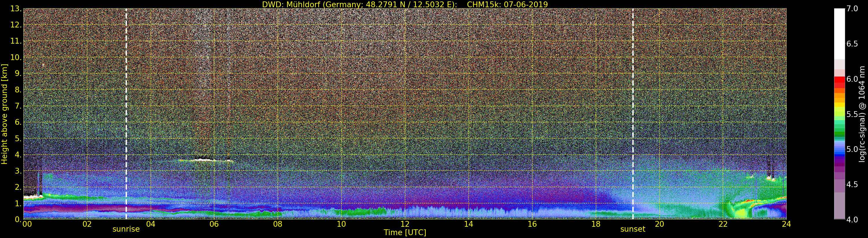Click the '0.' tick on the height axis

18,220
